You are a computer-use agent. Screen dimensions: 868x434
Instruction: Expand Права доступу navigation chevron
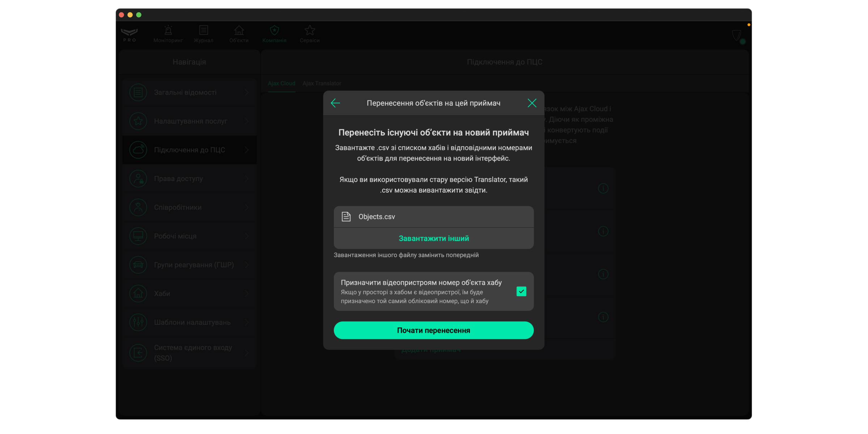(247, 179)
